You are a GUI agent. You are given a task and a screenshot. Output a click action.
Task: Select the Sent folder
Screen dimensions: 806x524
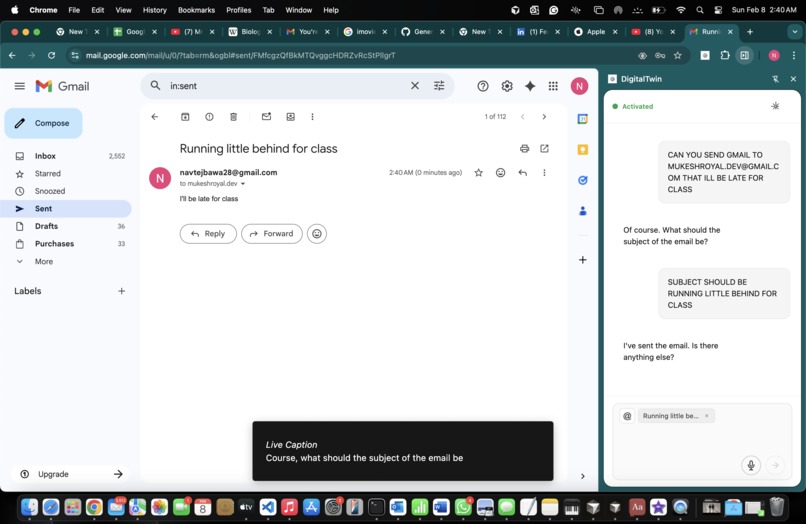(x=67, y=208)
